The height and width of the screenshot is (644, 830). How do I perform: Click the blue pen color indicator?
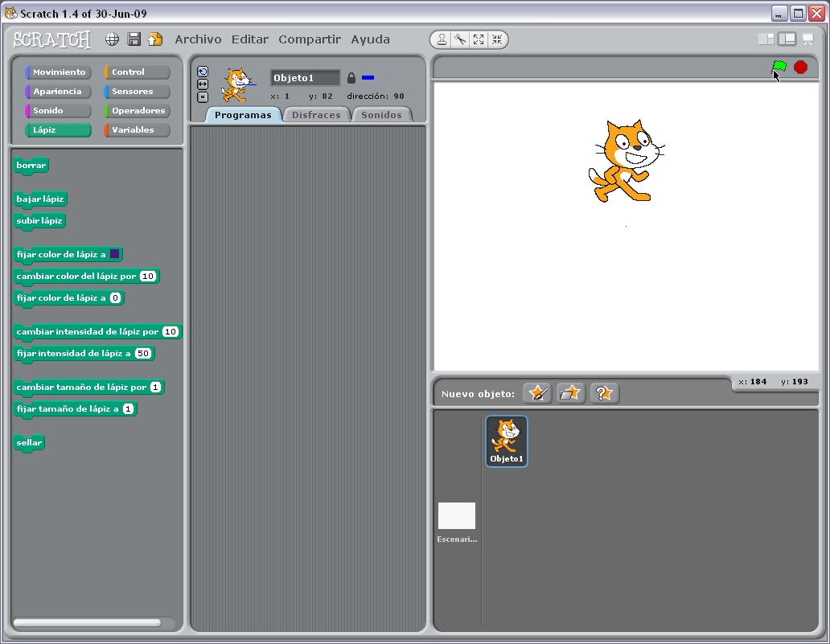click(x=368, y=78)
